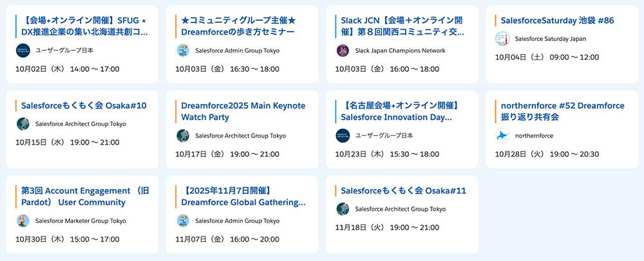The width and height of the screenshot is (644, 261).
Task: Click Architect Group icon on Osaka#10 card
Action: pos(24,123)
